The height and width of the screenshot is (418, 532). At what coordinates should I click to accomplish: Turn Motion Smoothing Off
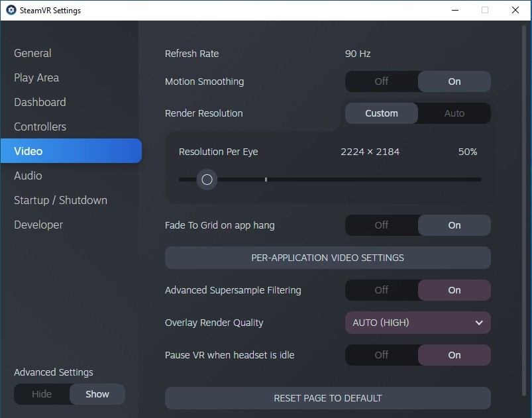pos(382,81)
